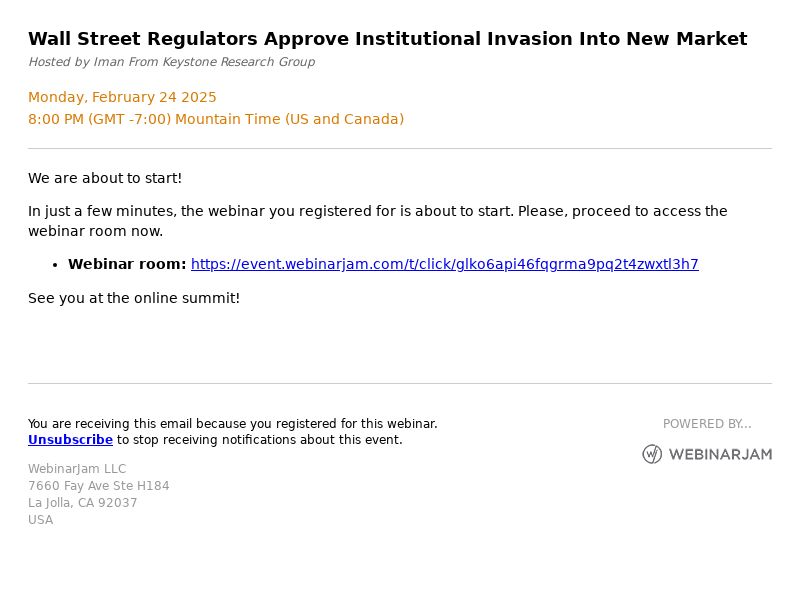The image size is (800, 600).
Task: Click the Monday, February 24 2025 date
Action: click(x=122, y=97)
